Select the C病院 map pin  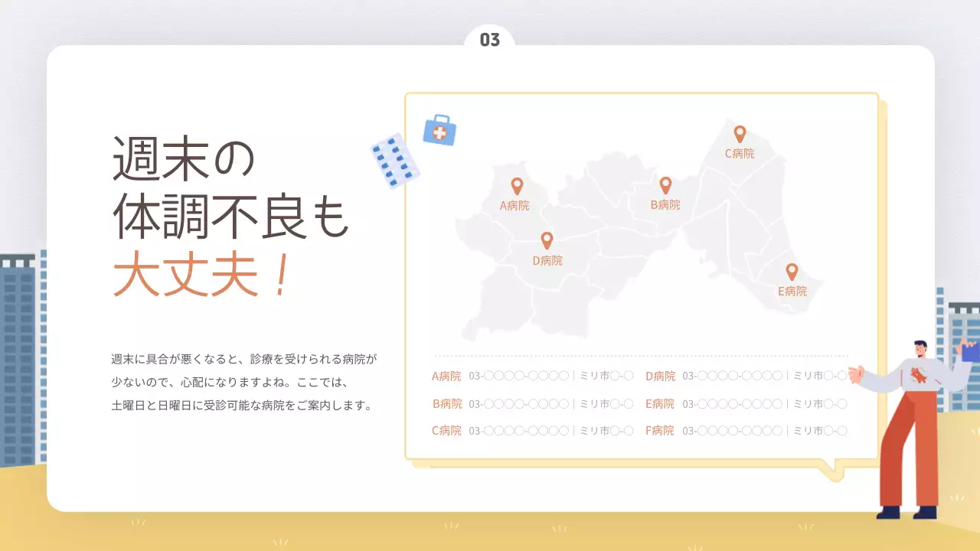click(740, 135)
